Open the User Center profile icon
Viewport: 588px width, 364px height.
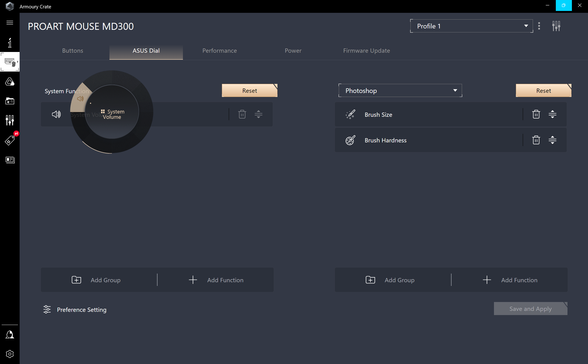[x=10, y=335]
